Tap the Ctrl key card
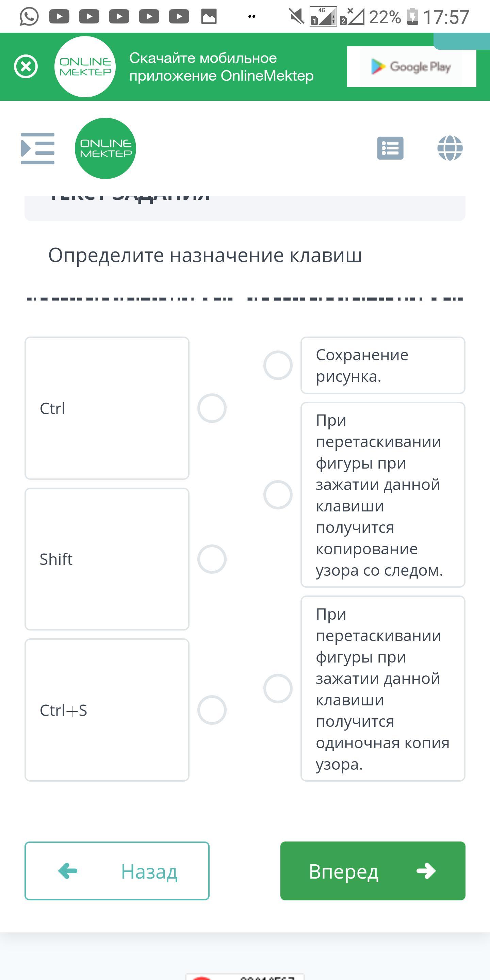Viewport: 490px width, 980px height. tap(107, 408)
